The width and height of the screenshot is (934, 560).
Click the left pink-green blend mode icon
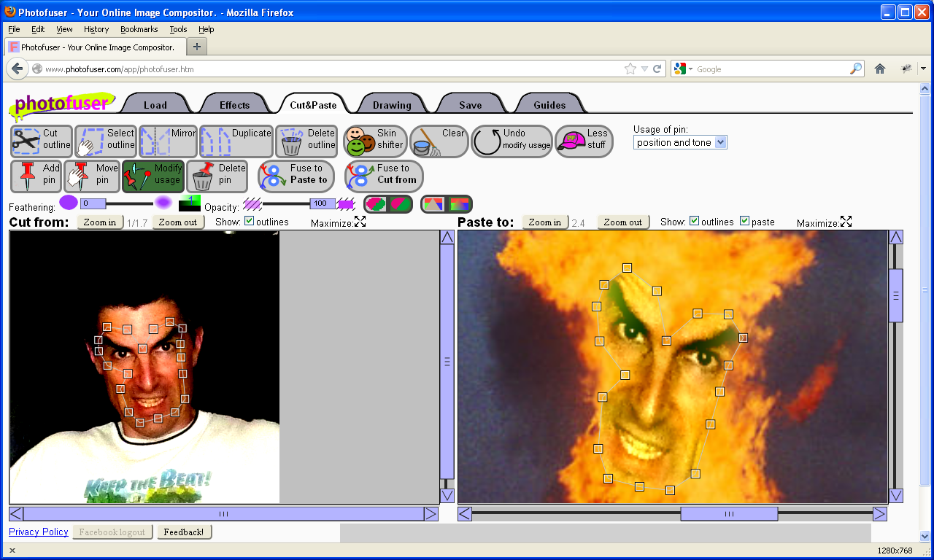click(377, 204)
